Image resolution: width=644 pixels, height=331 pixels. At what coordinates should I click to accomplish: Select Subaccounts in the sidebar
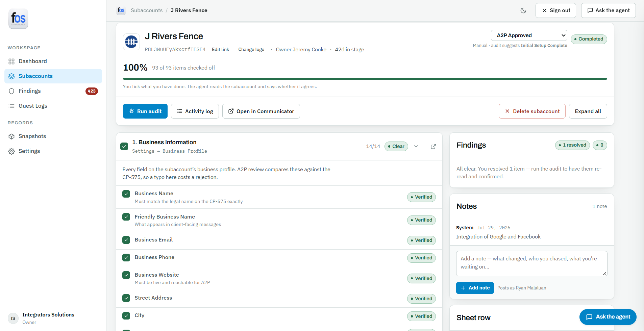(53, 76)
